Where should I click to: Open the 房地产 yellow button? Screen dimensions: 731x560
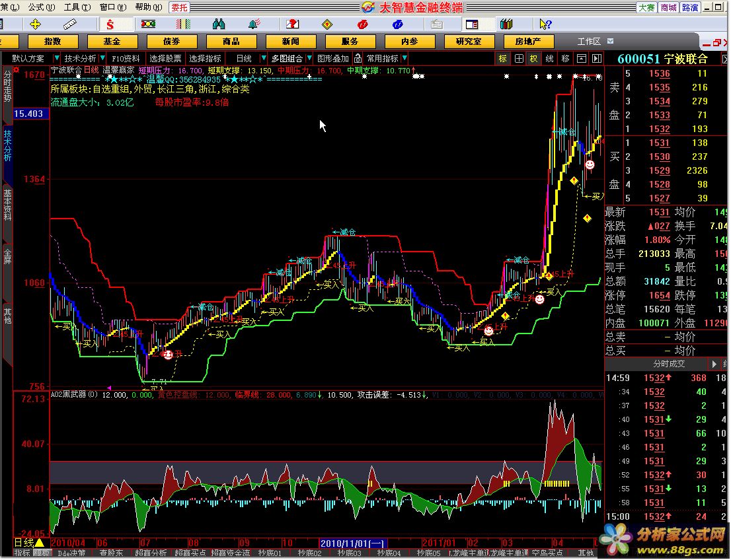[x=528, y=42]
